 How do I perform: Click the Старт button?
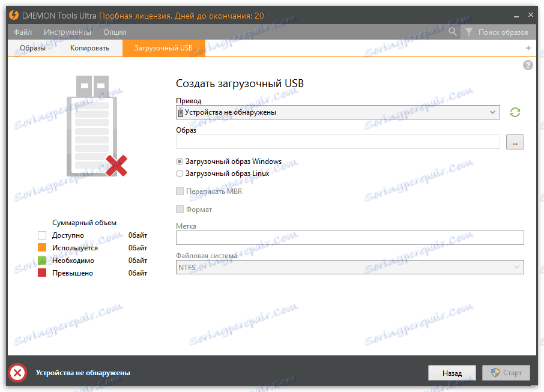pyautogui.click(x=506, y=373)
